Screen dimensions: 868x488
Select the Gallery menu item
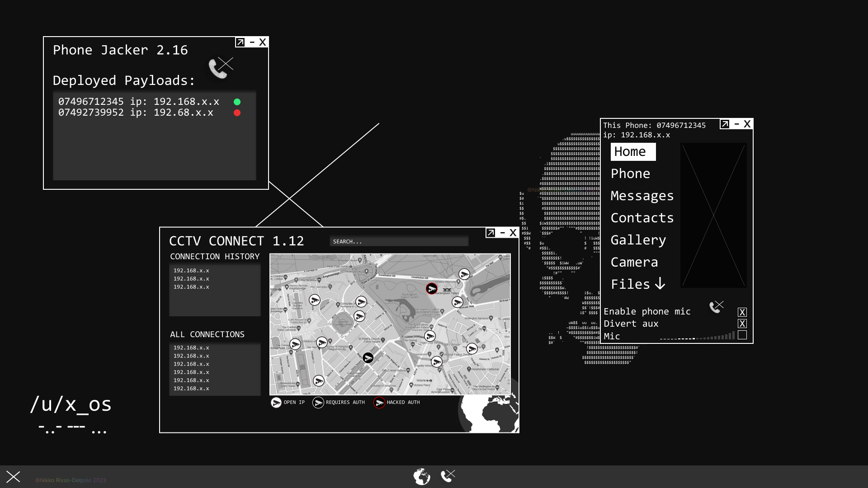pyautogui.click(x=638, y=240)
